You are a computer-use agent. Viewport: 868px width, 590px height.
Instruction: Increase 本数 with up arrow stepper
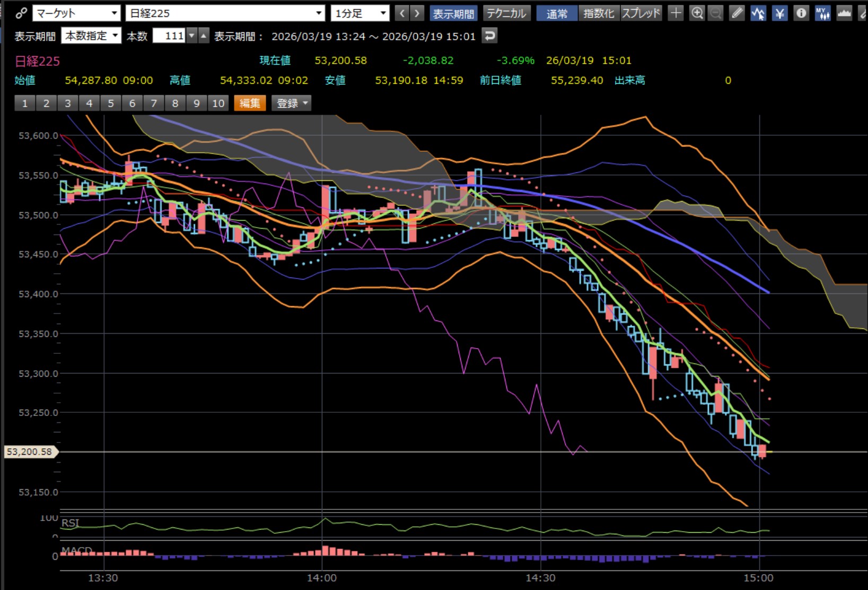[x=204, y=36]
